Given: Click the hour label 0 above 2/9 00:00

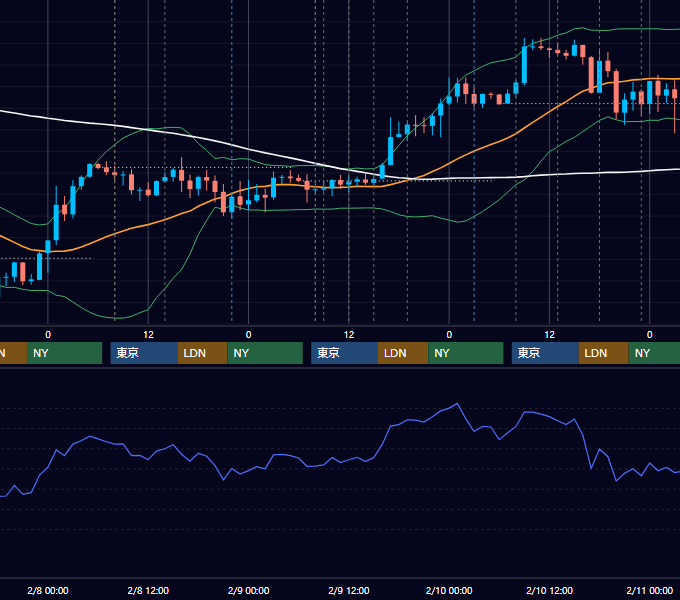Looking at the screenshot, I should (x=248, y=335).
